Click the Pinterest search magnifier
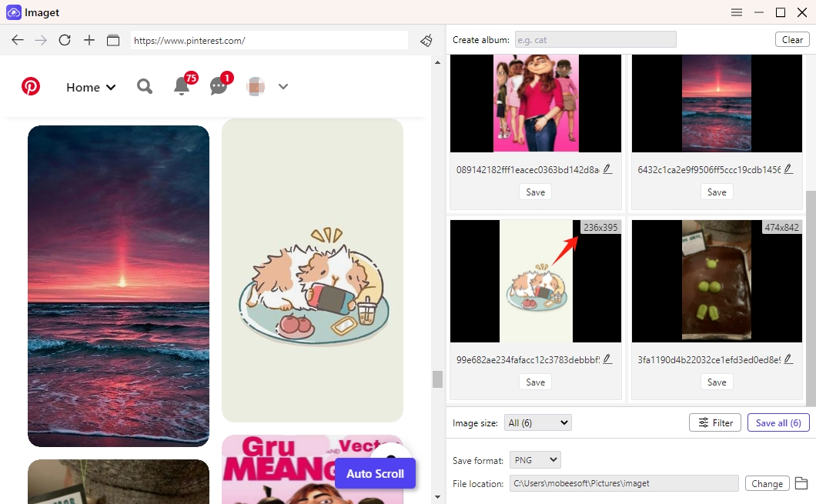The image size is (816, 504). (x=145, y=86)
